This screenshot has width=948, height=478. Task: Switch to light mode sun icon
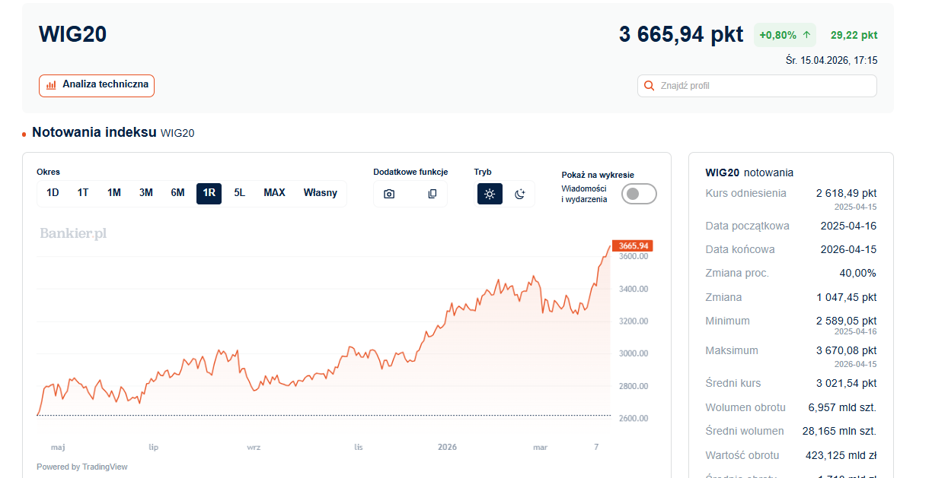(490, 194)
